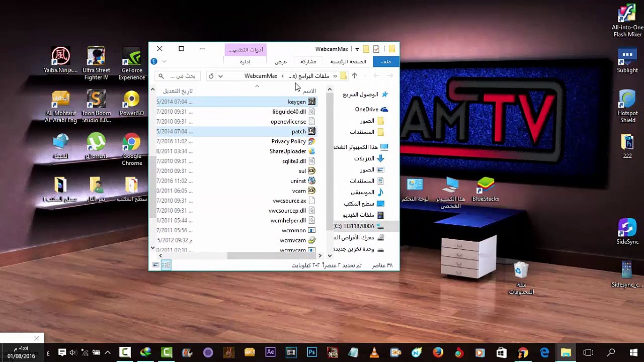The image size is (644, 362).
Task: Open Ultra Street Fighter IV shortcut
Action: (x=96, y=64)
